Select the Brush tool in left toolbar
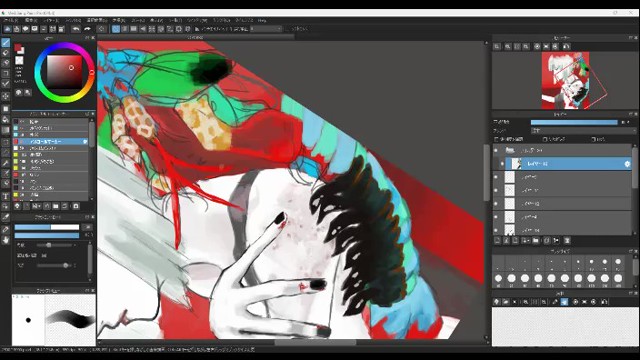The height and width of the screenshot is (360, 640). (6, 42)
